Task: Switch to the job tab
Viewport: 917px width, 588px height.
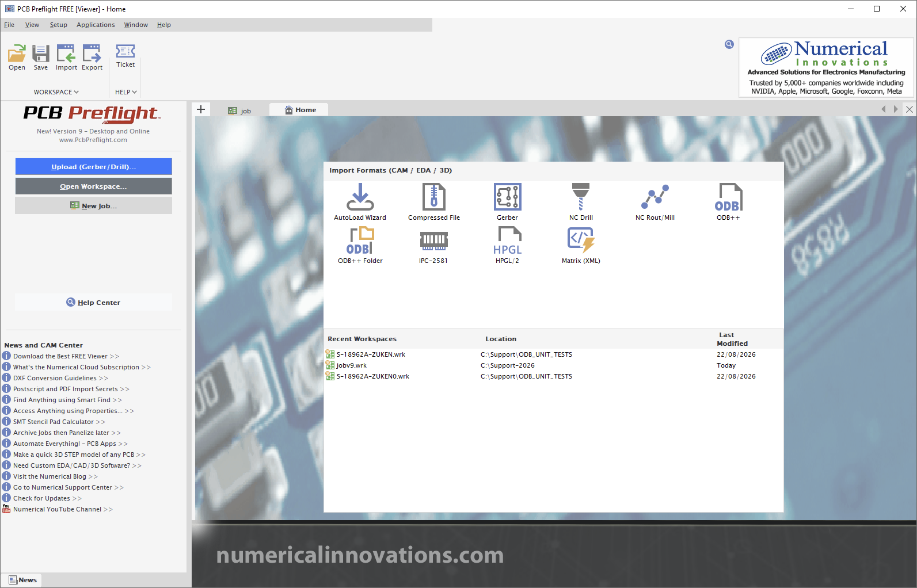Action: point(240,110)
